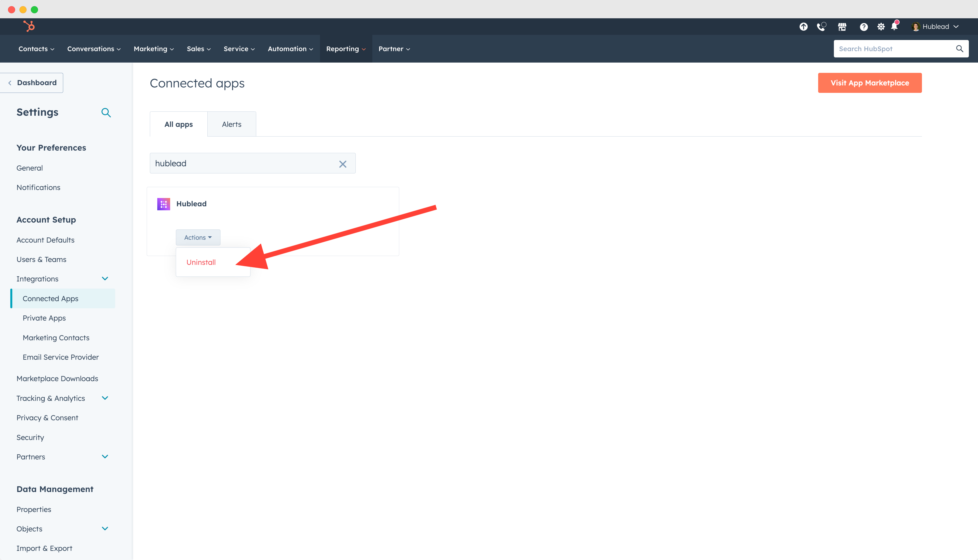The width and height of the screenshot is (978, 560).
Task: Click Uninstall in the Actions dropdown
Action: click(x=201, y=262)
